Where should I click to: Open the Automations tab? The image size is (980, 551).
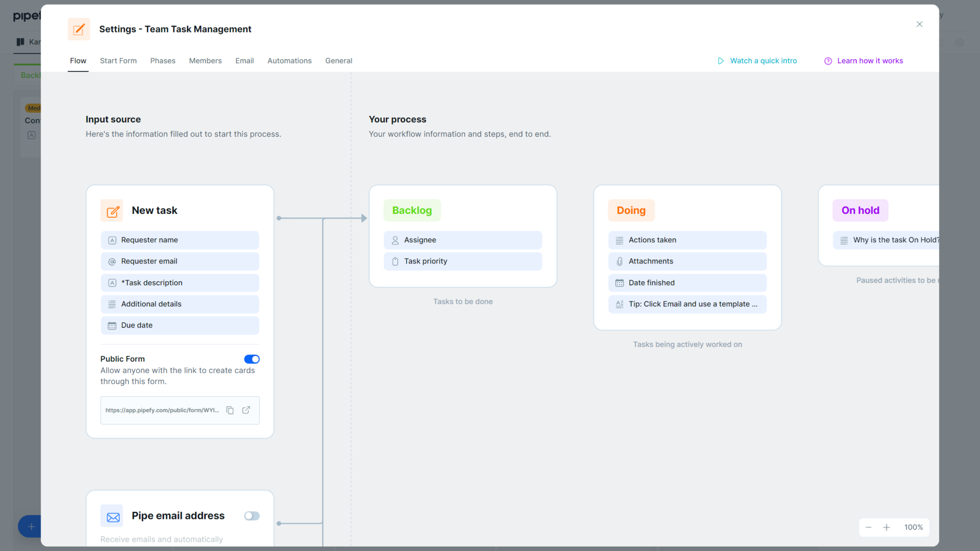289,61
